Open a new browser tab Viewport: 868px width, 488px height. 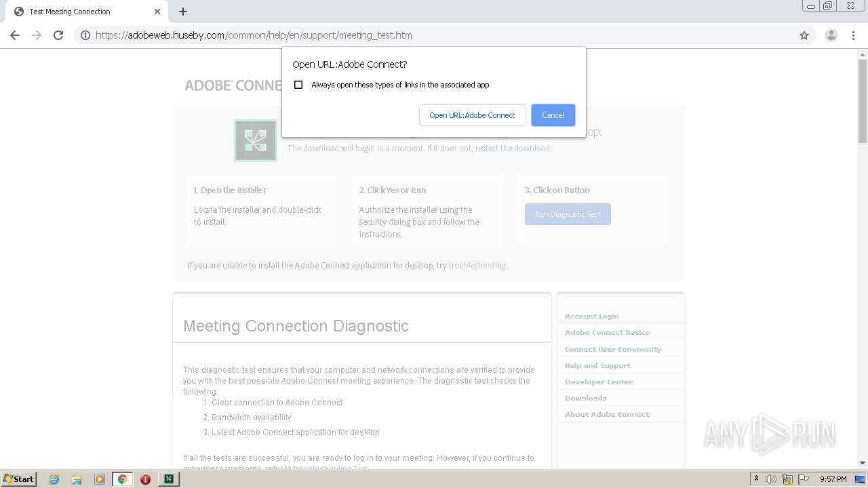point(183,12)
